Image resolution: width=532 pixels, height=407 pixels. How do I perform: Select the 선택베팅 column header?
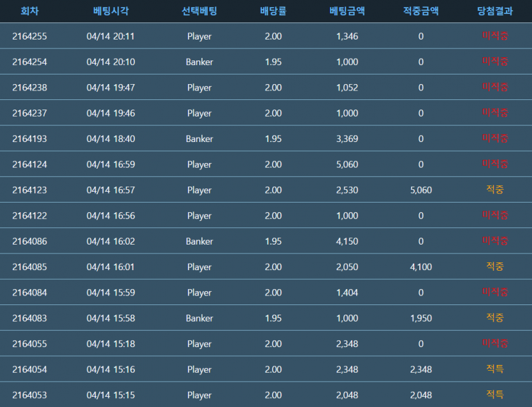[199, 11]
